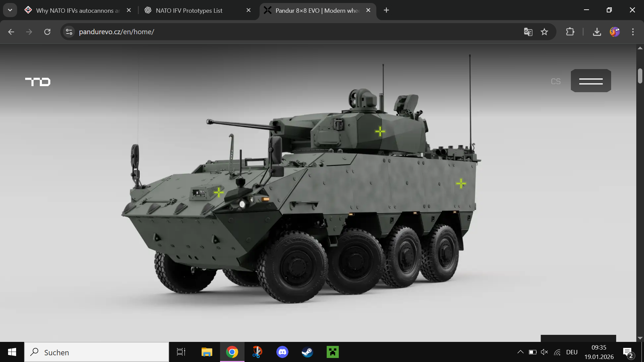Click the yellow plus hotspot on hull side

click(461, 183)
